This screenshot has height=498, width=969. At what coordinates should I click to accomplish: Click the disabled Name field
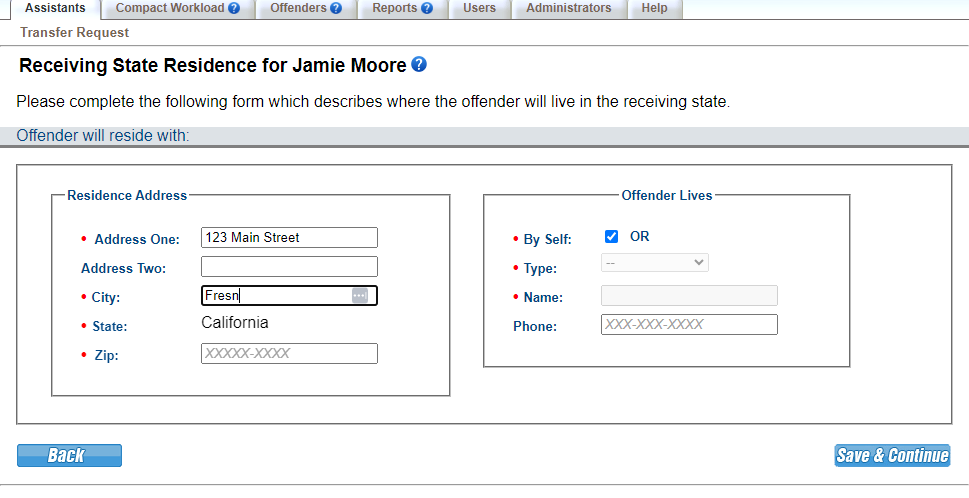click(689, 296)
